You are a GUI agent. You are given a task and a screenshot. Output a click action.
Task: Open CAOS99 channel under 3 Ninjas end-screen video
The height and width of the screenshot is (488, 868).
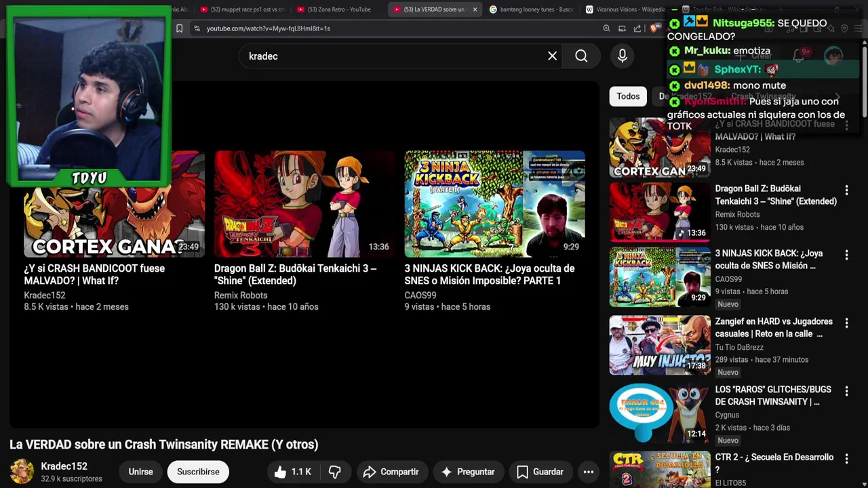point(420,296)
